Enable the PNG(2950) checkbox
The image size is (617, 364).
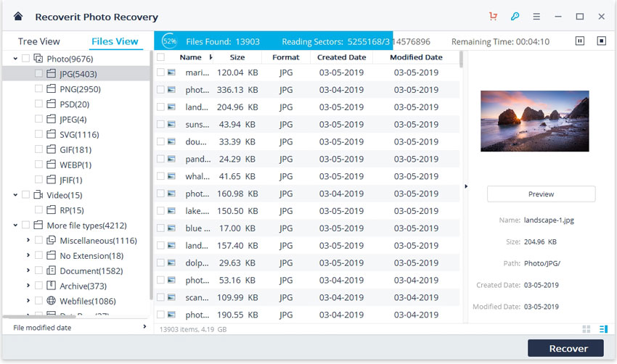coord(38,89)
